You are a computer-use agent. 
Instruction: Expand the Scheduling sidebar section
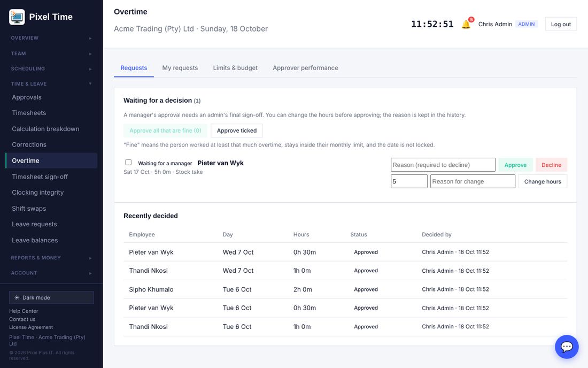click(51, 68)
